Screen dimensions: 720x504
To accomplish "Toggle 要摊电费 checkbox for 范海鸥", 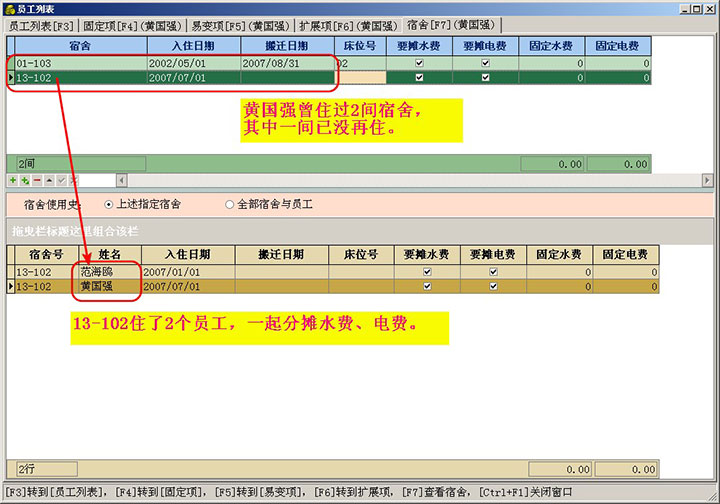I will 493,272.
